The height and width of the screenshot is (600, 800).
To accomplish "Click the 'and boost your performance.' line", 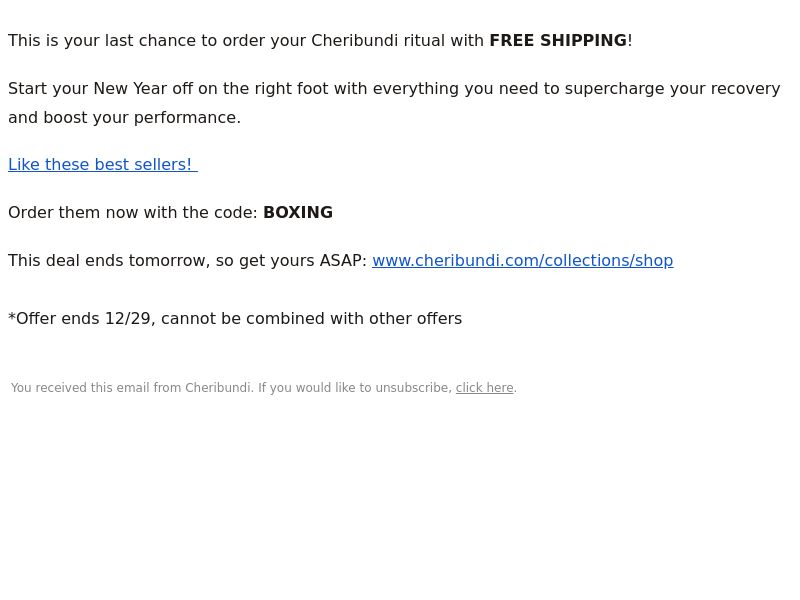I will pos(124,118).
